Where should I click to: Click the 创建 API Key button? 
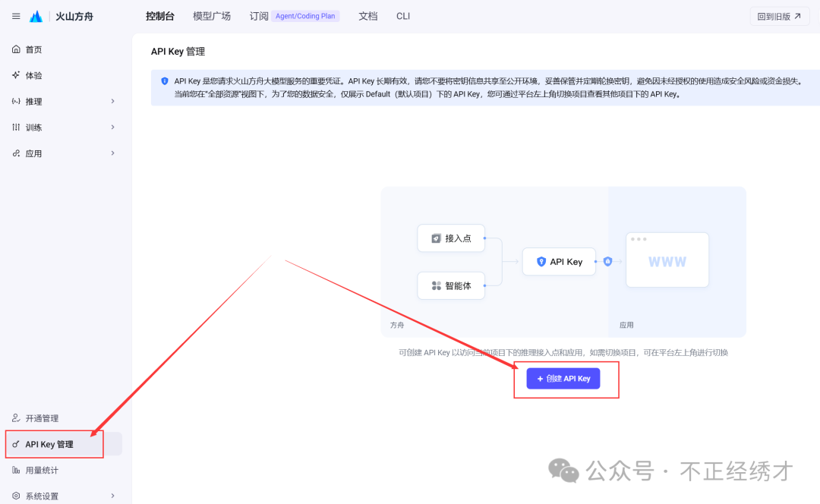point(563,379)
